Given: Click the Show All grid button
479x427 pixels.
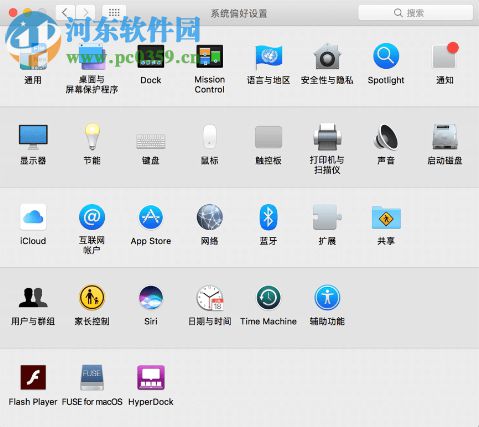Looking at the screenshot, I should point(114,13).
